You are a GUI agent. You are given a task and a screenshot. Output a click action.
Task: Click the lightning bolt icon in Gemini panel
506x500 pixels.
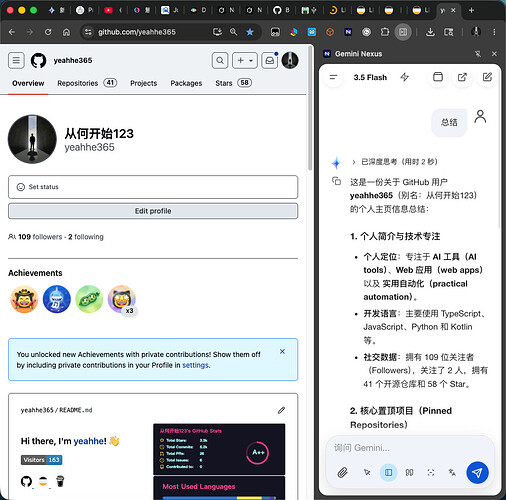(405, 77)
